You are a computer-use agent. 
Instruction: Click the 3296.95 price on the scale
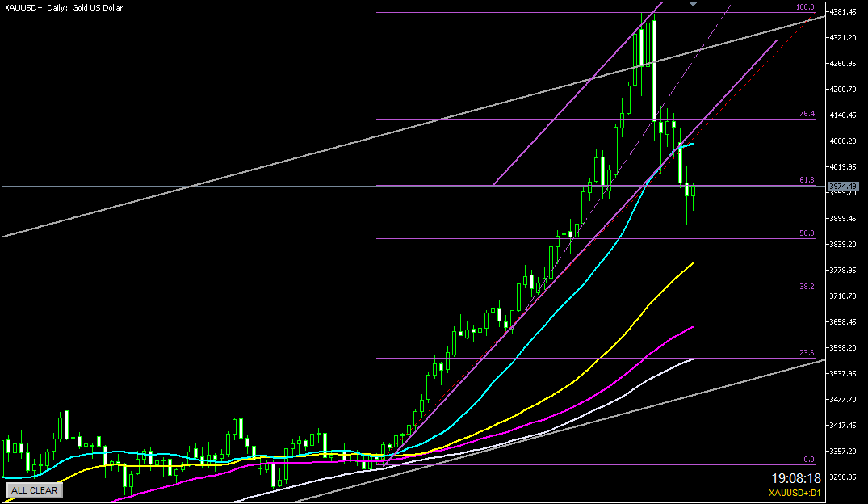click(x=845, y=477)
